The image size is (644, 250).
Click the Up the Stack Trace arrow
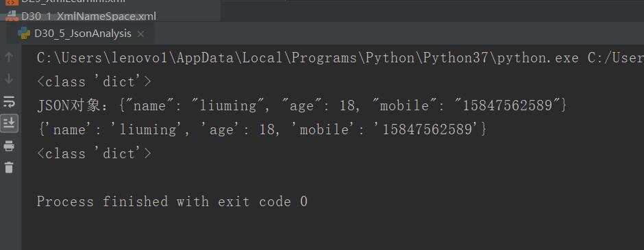click(x=9, y=58)
